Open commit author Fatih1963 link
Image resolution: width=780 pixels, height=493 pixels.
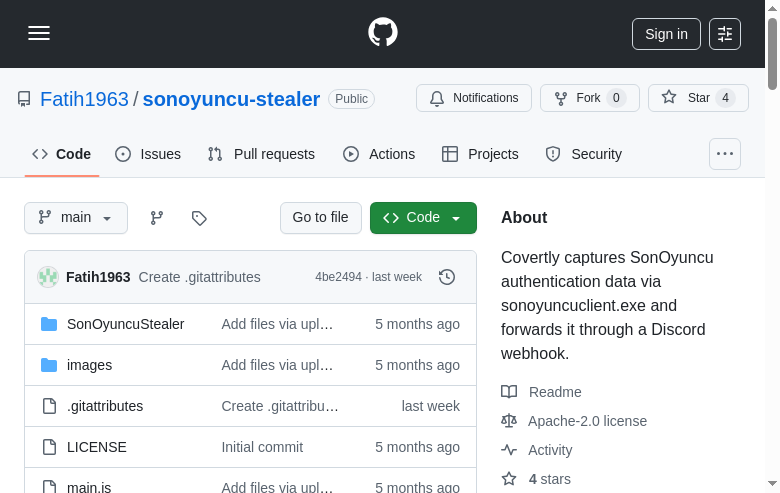(x=98, y=277)
